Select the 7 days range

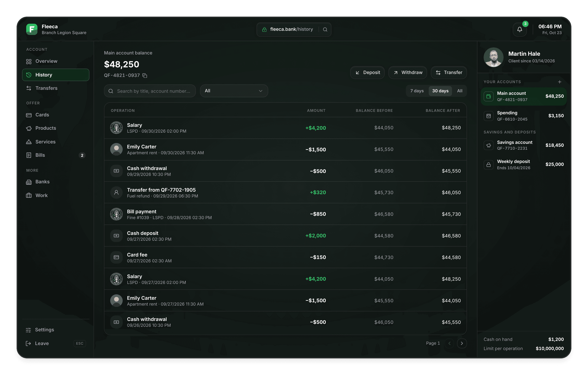(417, 91)
